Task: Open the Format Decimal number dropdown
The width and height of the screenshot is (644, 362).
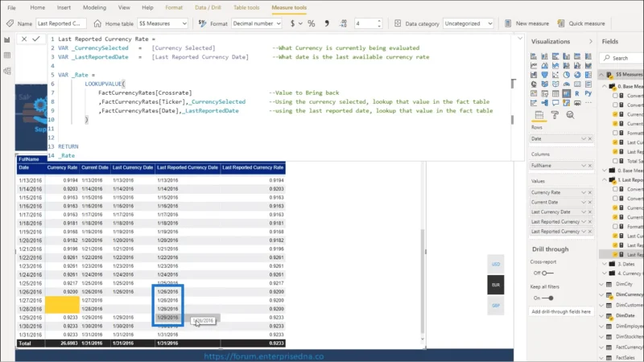Action: pyautogui.click(x=257, y=24)
